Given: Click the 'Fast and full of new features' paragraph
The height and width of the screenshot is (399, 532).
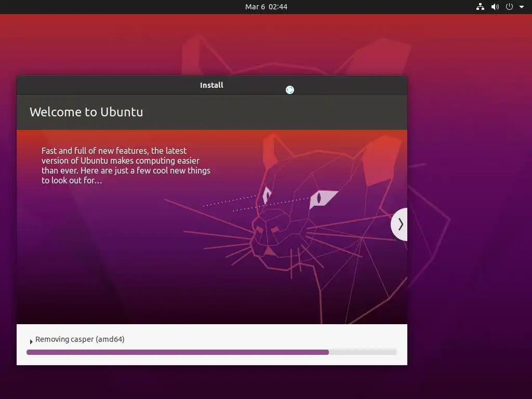Looking at the screenshot, I should 126,166.
